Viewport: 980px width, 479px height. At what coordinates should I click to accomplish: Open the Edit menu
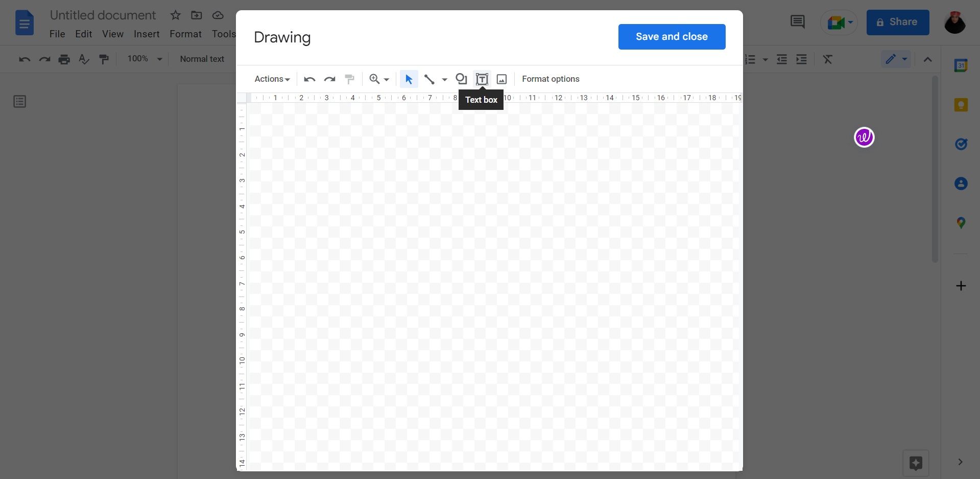[84, 34]
